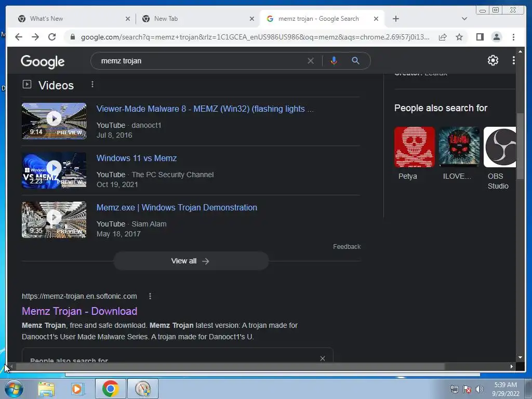Open Windows Explorer from the taskbar
This screenshot has height=399, width=532.
pyautogui.click(x=46, y=389)
